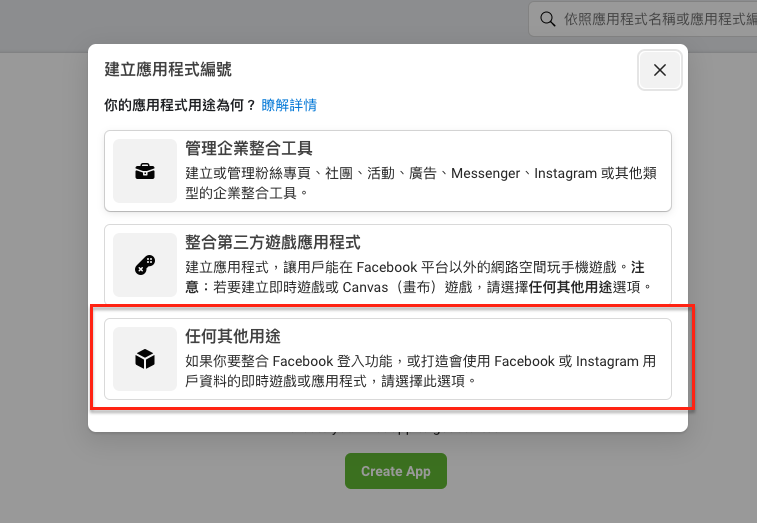Screen dimensions: 757x523
Task: Click the 建立應用程式編號 dialog title
Action: tap(168, 69)
